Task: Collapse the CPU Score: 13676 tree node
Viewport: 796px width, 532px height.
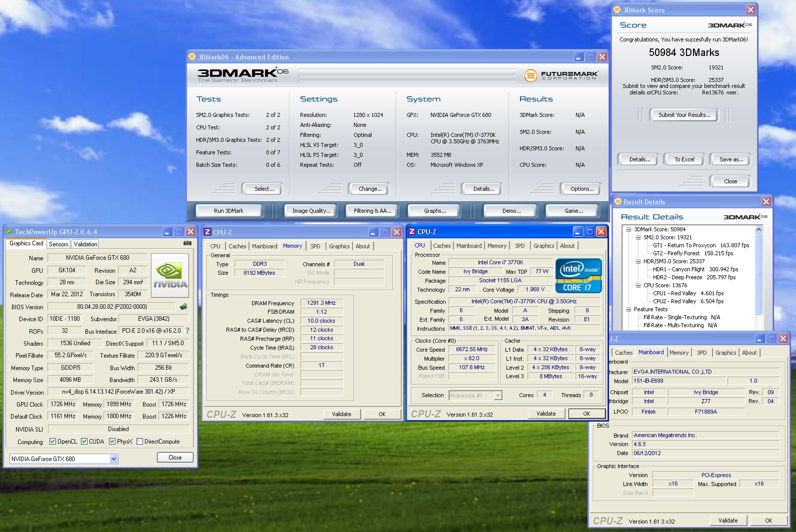Action: (x=638, y=286)
